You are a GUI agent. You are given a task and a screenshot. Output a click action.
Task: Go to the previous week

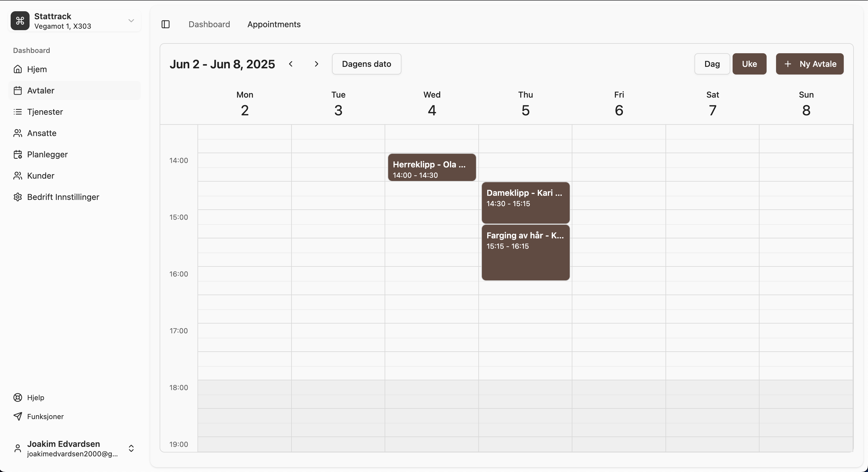pos(291,64)
